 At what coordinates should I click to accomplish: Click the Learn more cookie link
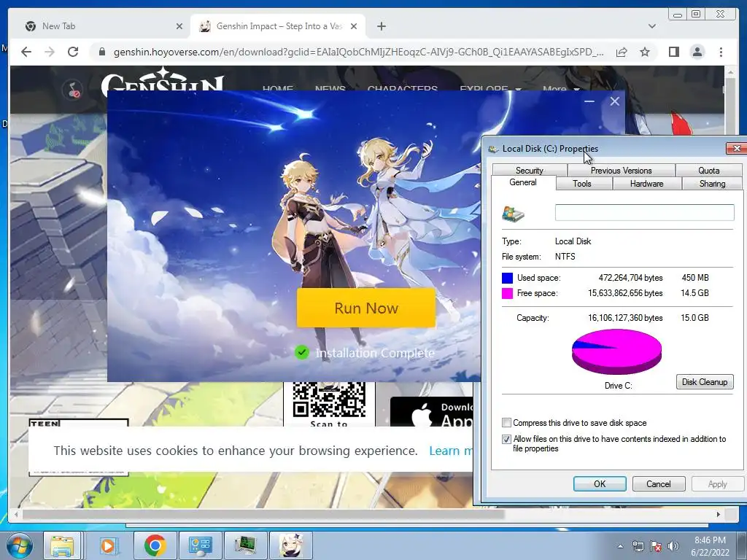[451, 451]
